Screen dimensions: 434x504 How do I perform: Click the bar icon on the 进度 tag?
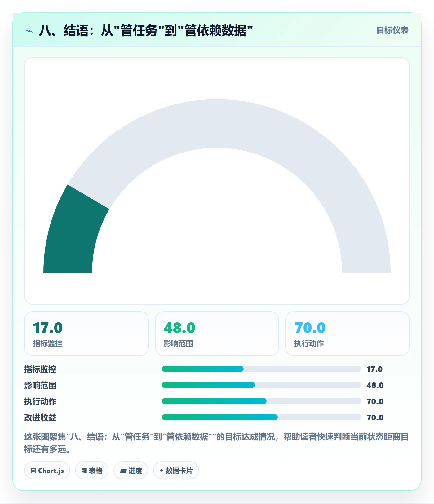[x=123, y=471]
